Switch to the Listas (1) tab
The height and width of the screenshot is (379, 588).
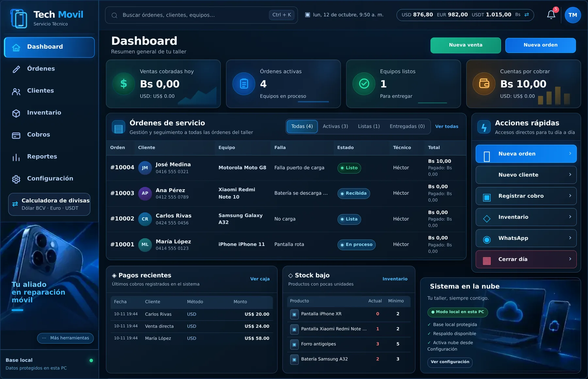click(369, 126)
